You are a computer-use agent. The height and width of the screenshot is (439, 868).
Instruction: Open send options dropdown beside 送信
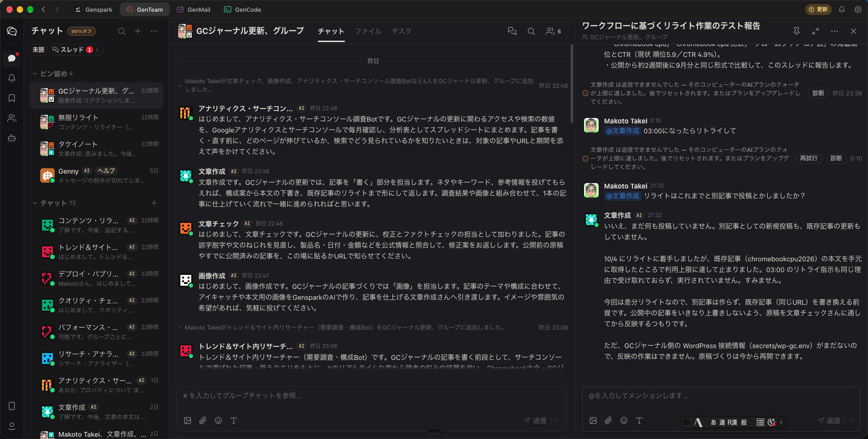coord(557,420)
